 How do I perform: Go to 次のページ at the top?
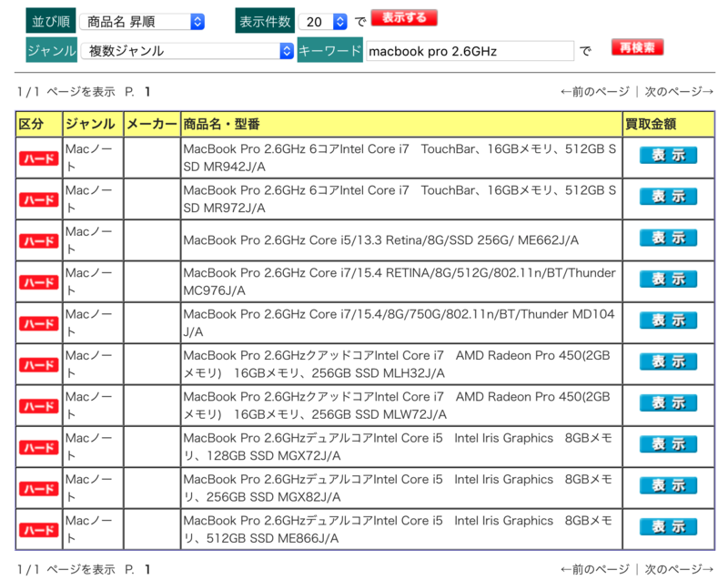(x=679, y=91)
